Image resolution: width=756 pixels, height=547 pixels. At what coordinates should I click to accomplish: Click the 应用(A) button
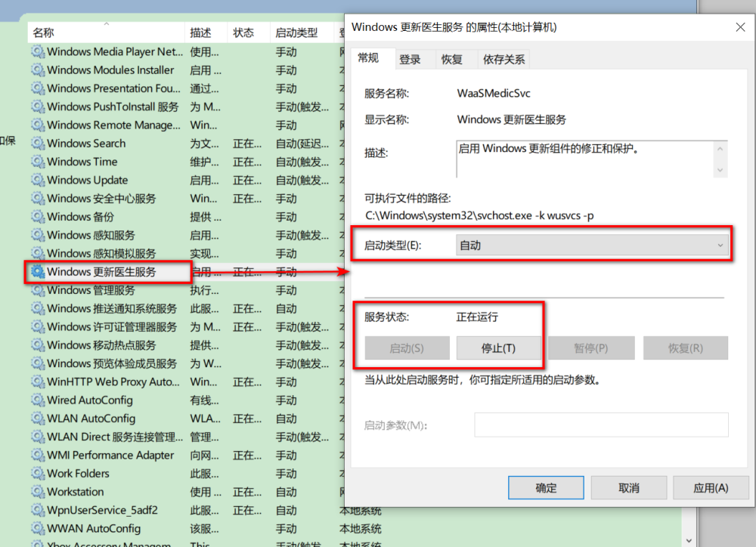click(x=711, y=488)
